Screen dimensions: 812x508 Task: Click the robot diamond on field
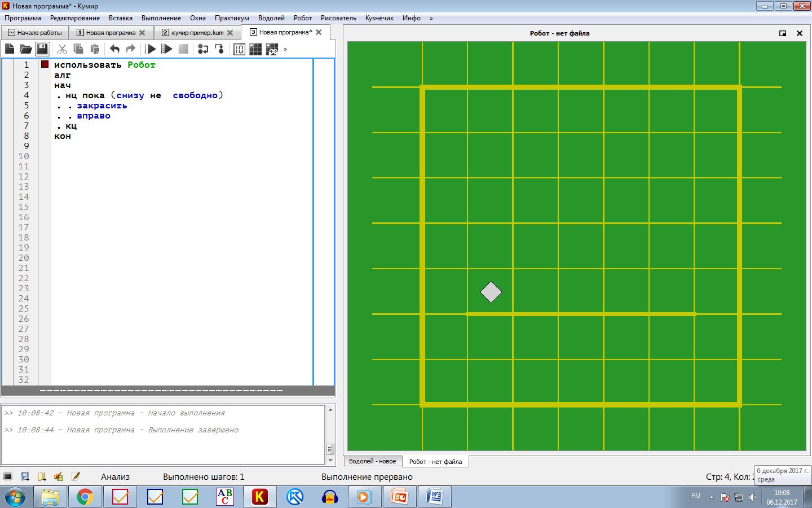(491, 292)
